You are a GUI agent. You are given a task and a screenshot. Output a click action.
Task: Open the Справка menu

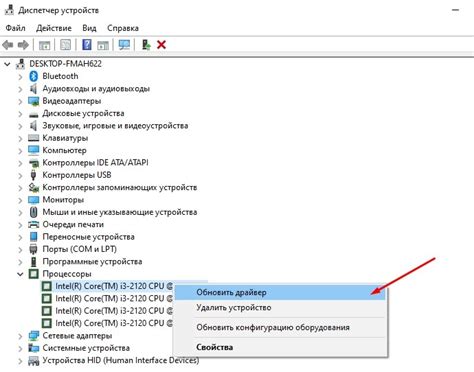click(x=123, y=28)
